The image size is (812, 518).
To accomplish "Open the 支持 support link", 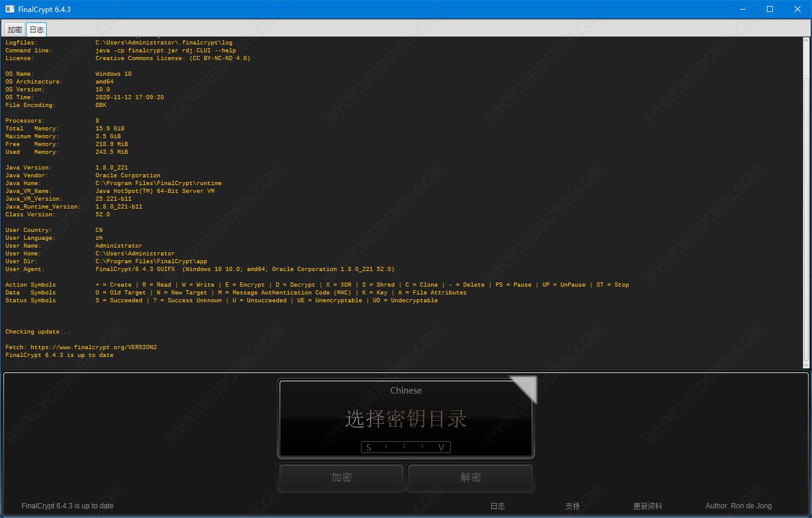I will (x=572, y=506).
